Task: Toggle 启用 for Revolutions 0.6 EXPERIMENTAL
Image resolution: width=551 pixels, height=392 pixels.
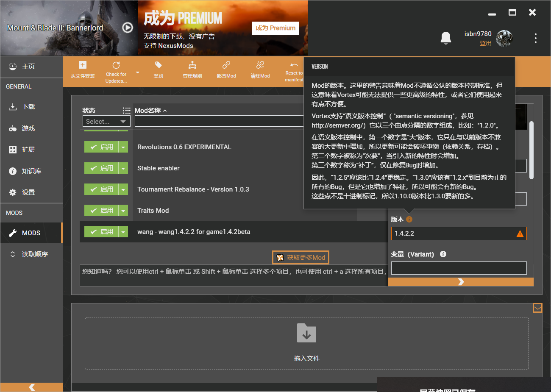Action: (101, 147)
